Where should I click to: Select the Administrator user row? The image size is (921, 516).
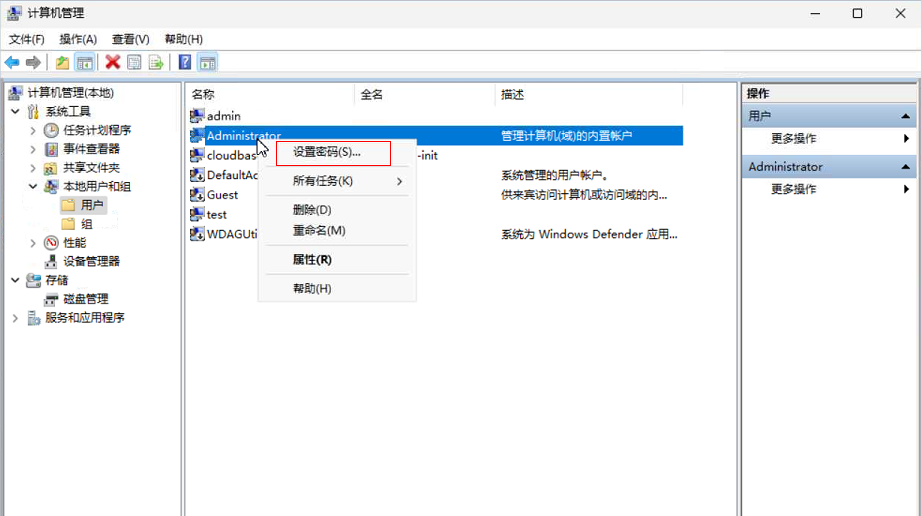[x=436, y=136]
